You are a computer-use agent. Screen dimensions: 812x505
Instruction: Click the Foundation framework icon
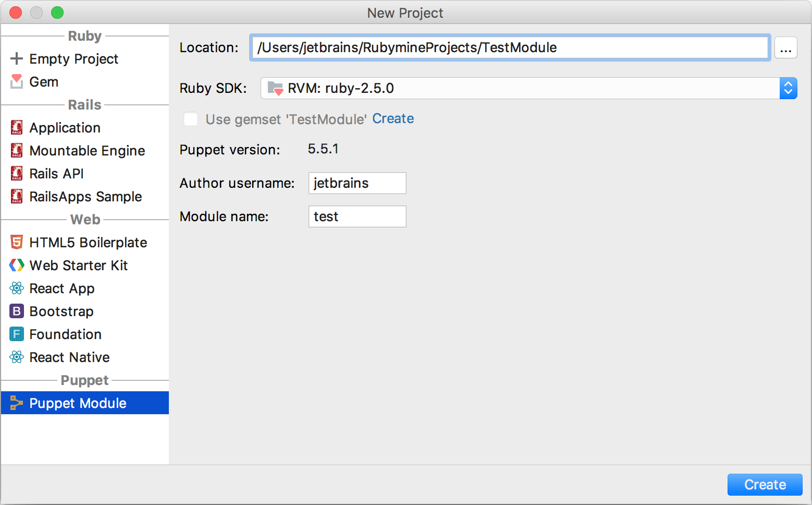pyautogui.click(x=16, y=334)
